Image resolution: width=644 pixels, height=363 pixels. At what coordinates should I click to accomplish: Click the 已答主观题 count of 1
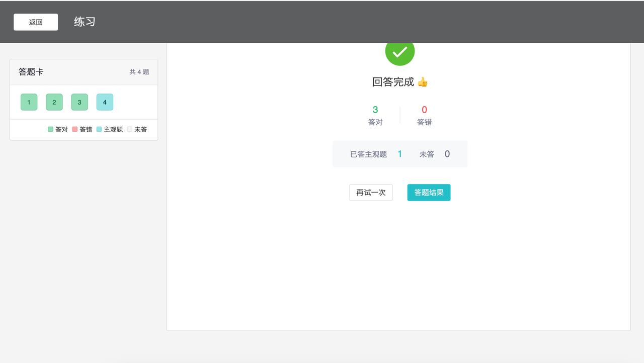(400, 154)
